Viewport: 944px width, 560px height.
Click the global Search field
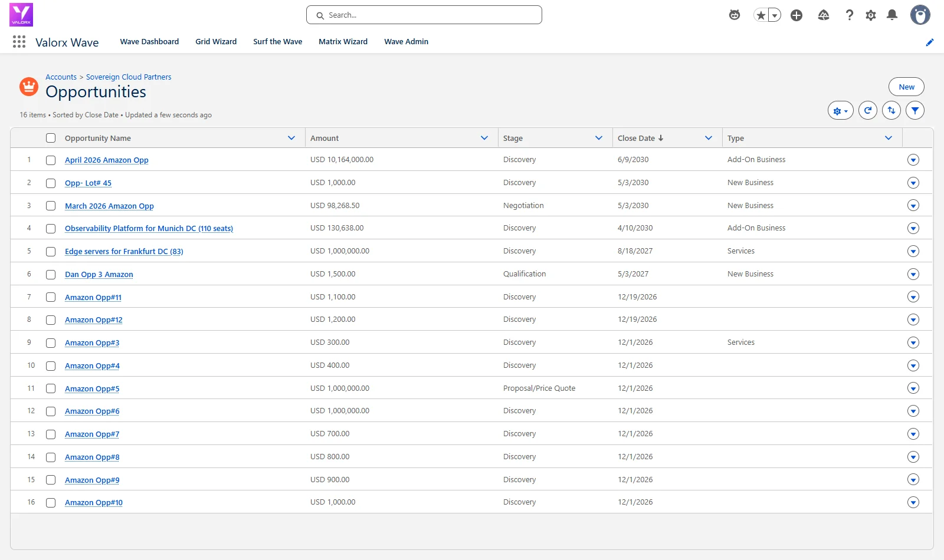tap(424, 15)
